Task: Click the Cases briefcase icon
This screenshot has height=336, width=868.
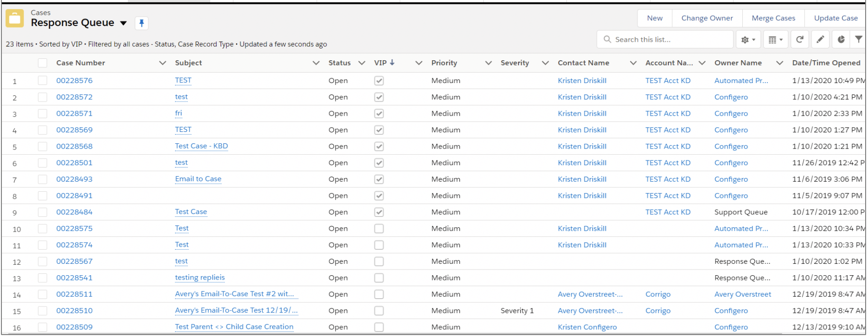Action: click(15, 19)
